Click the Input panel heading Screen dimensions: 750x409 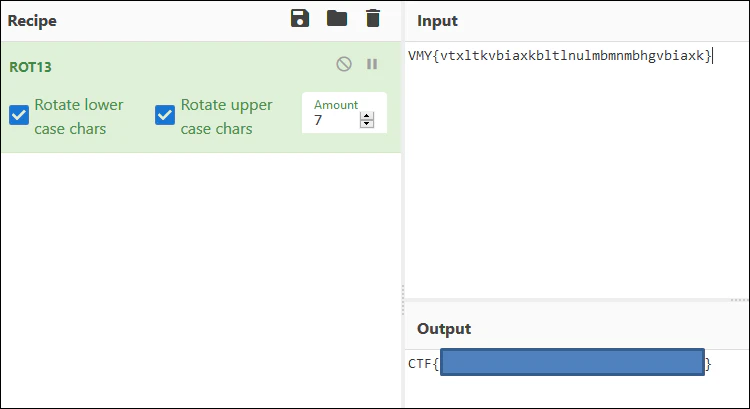point(437,21)
